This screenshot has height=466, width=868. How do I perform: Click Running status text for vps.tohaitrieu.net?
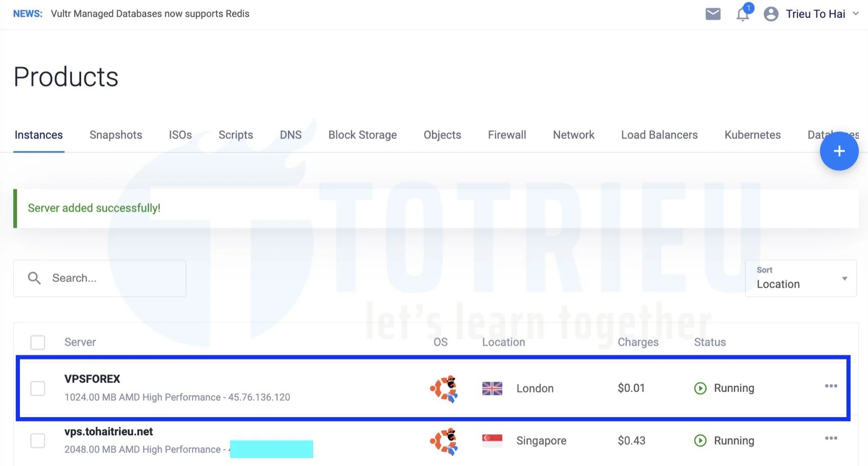(734, 440)
